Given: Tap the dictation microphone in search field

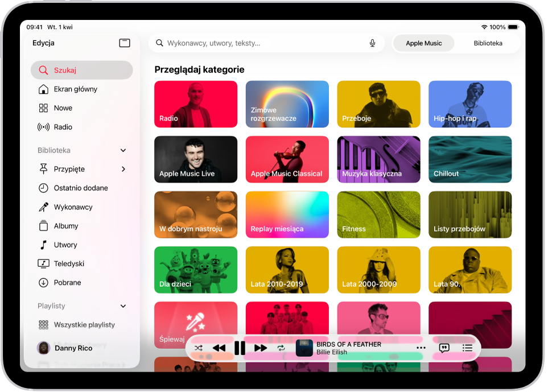Looking at the screenshot, I should (373, 43).
